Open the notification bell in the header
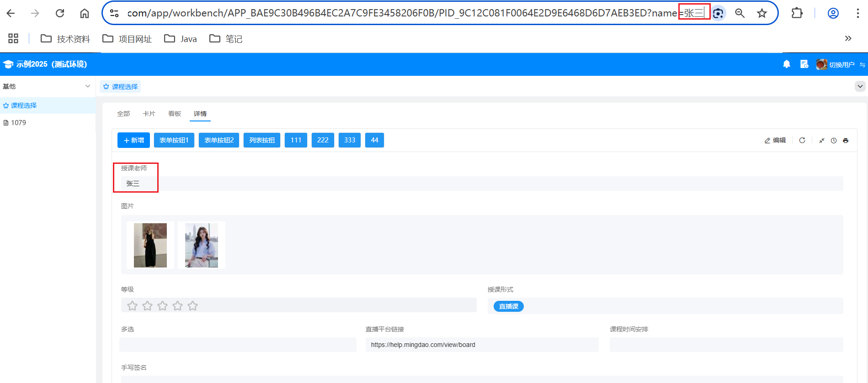 pos(786,64)
